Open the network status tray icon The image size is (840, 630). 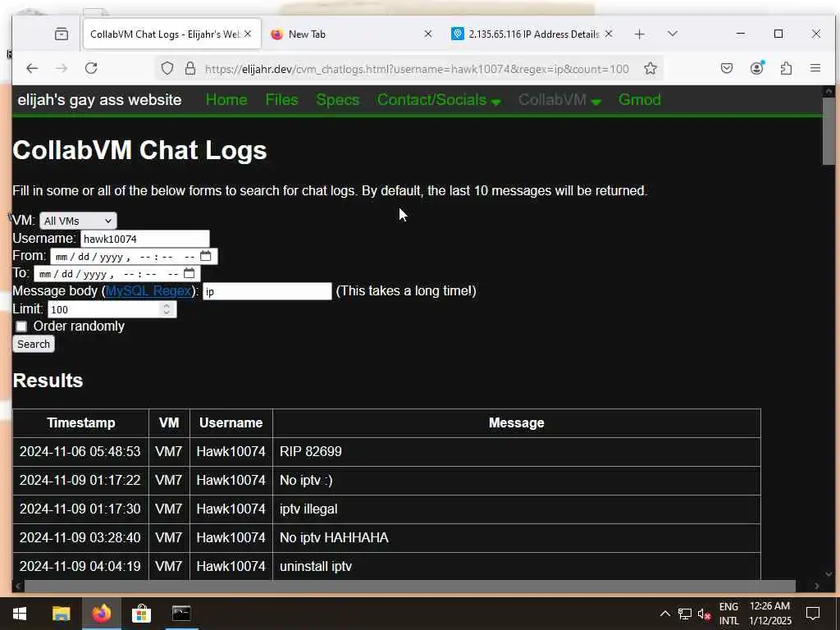(x=684, y=614)
